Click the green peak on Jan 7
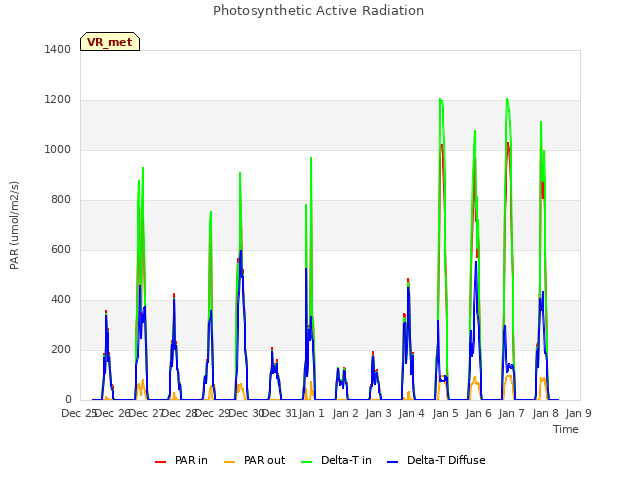Image resolution: width=640 pixels, height=480 pixels. [x=507, y=99]
